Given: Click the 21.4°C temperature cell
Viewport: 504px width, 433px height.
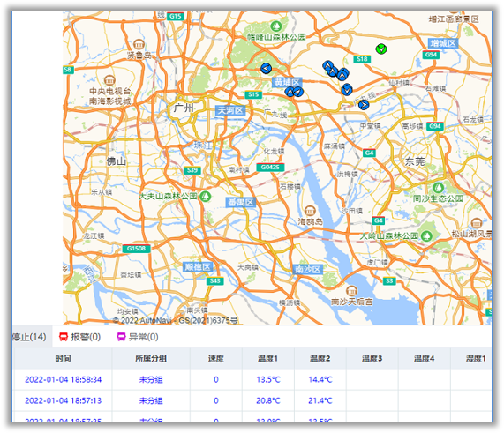Looking at the screenshot, I should [320, 401].
